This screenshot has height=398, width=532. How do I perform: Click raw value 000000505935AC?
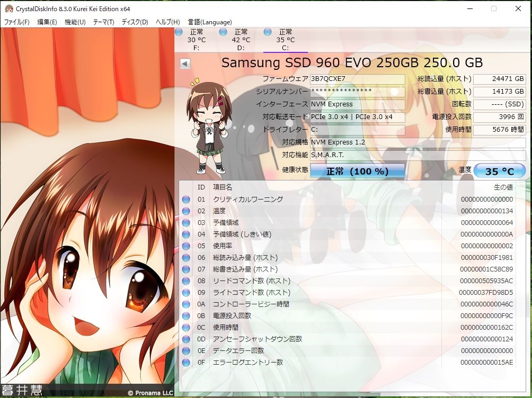[x=486, y=281]
